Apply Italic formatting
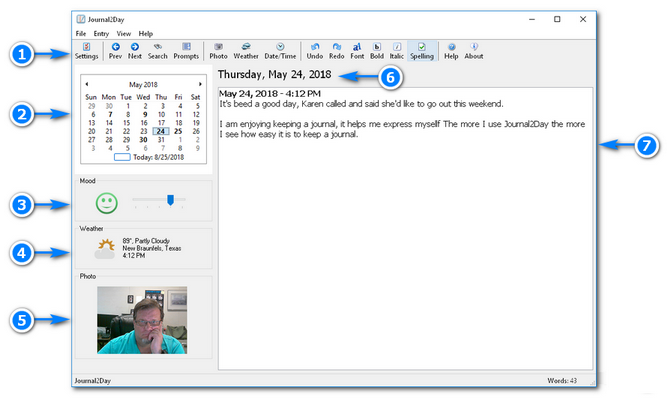The height and width of the screenshot is (403, 668). click(x=397, y=51)
